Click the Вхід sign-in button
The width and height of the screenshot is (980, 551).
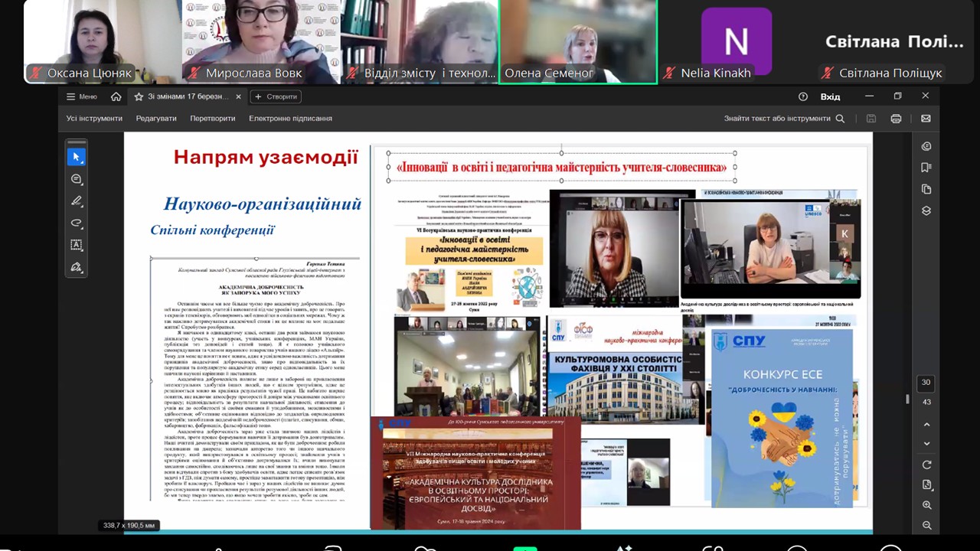[x=830, y=96]
